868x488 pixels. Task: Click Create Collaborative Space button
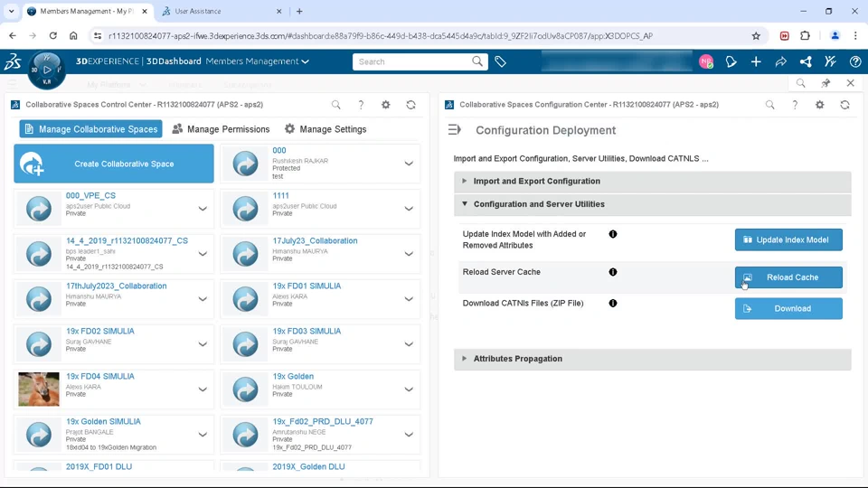point(114,164)
